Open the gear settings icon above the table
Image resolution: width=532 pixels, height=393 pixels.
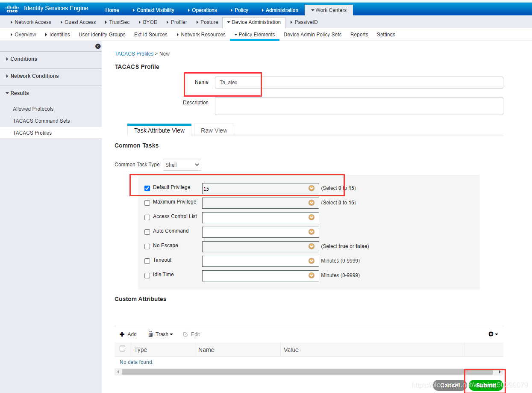[x=491, y=334]
